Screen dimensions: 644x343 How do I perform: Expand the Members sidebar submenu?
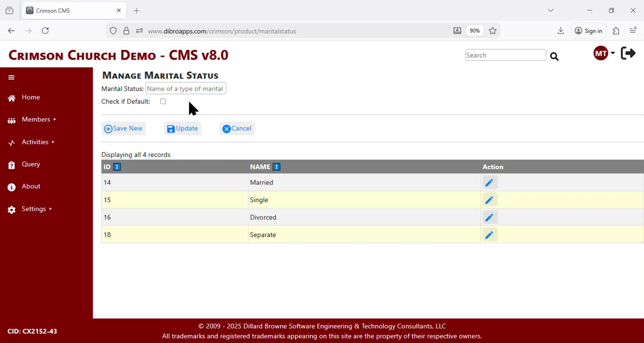[x=36, y=119]
